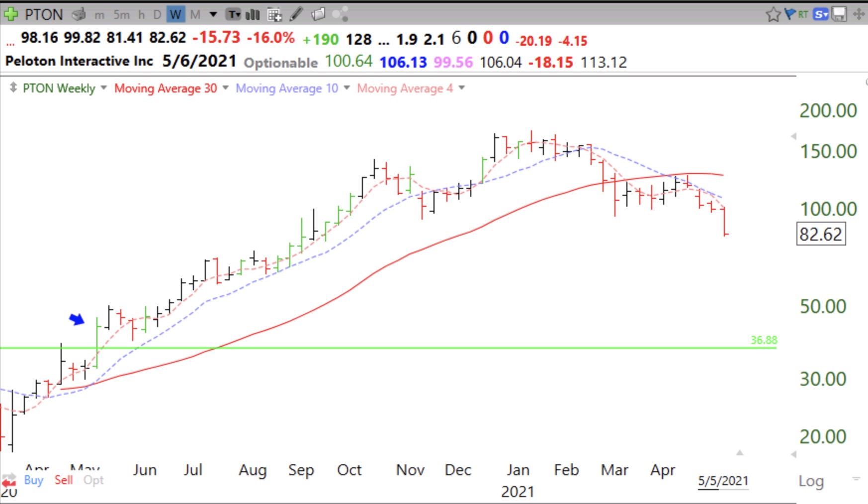This screenshot has width=868, height=504.
Task: Switch to monthly 'M' timeframe
Action: [195, 15]
